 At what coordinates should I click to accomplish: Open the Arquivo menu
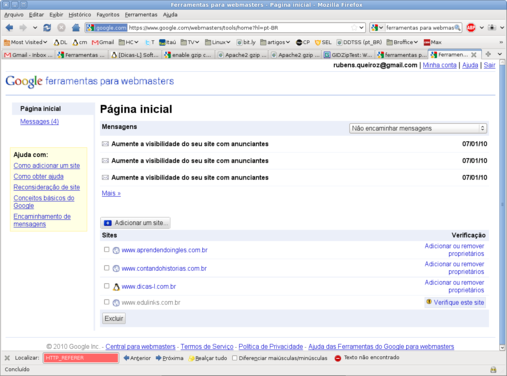[x=14, y=15]
